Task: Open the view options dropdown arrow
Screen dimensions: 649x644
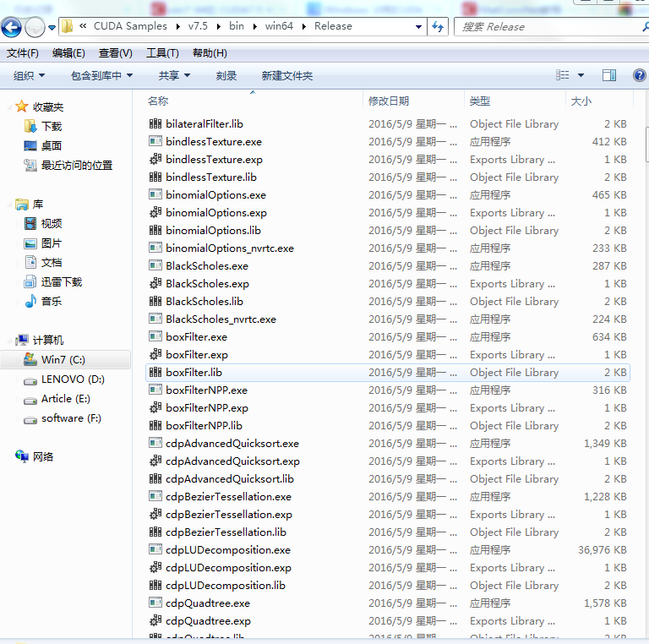Action: (581, 75)
